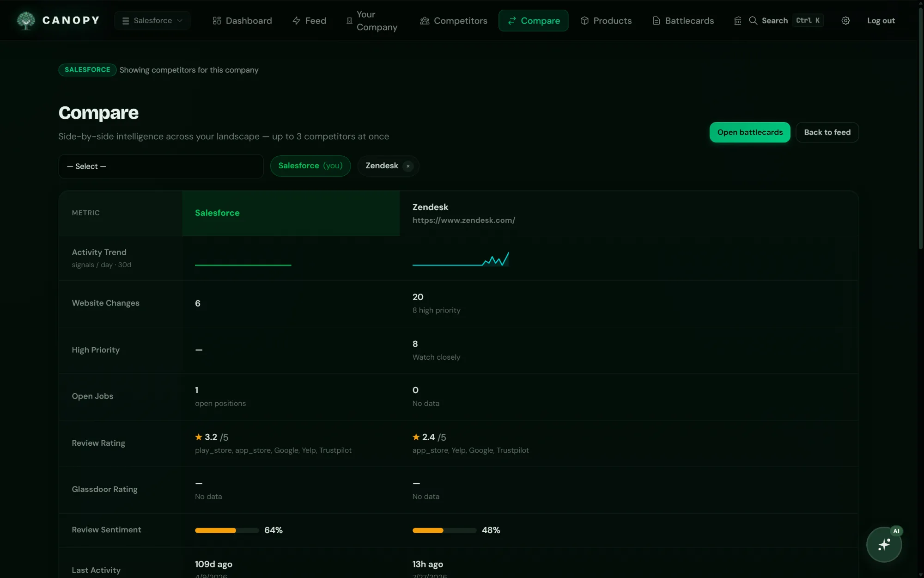Click the Salesforce (you) chip
This screenshot has height=578, width=924.
310,166
